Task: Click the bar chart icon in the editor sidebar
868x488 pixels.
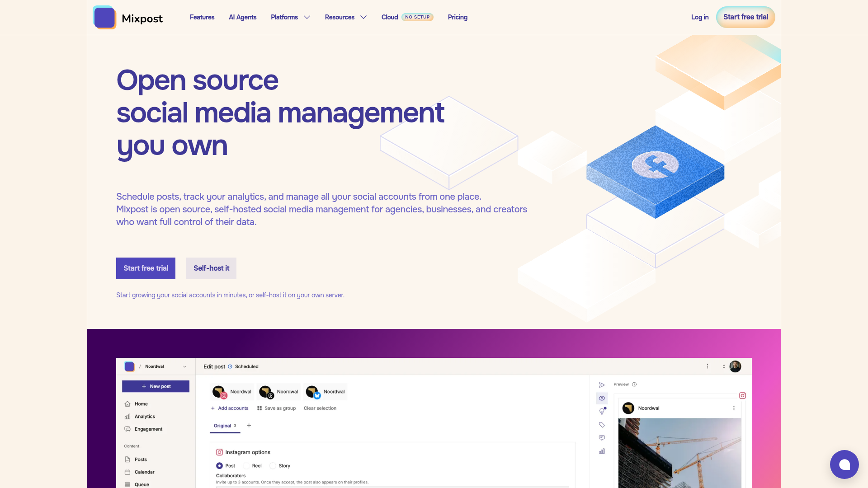Action: pyautogui.click(x=602, y=451)
